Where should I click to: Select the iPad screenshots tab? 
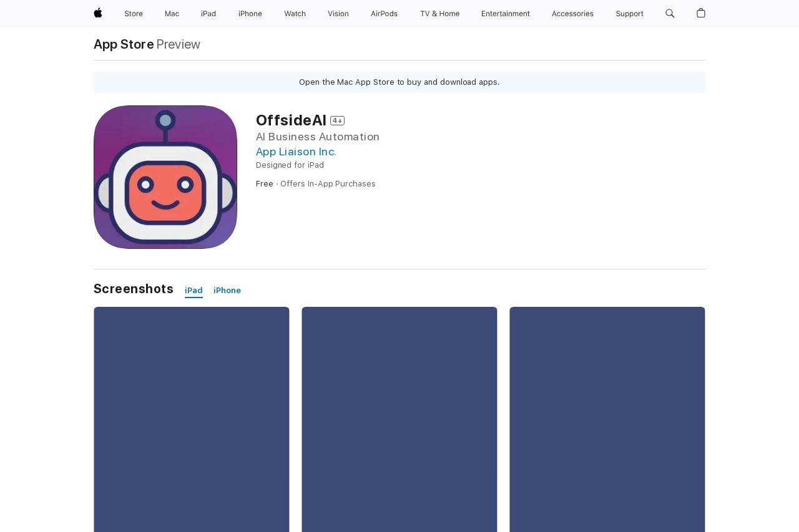click(194, 291)
